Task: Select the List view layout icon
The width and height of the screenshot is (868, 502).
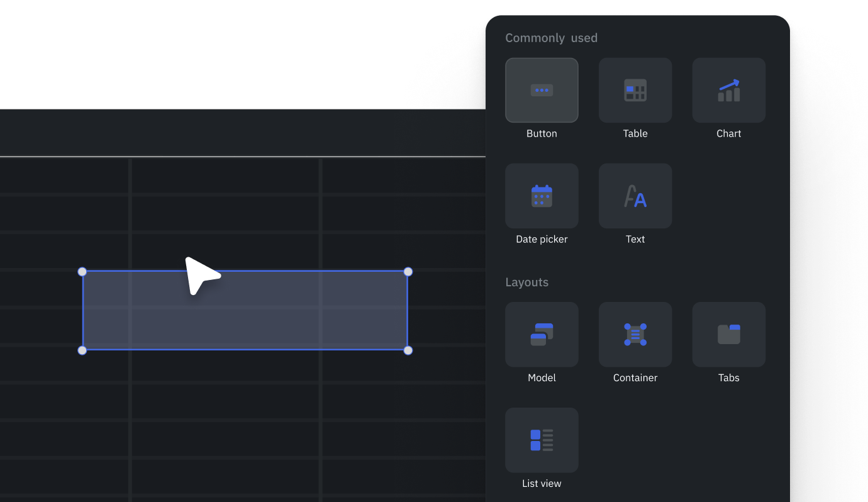Action: pyautogui.click(x=542, y=440)
